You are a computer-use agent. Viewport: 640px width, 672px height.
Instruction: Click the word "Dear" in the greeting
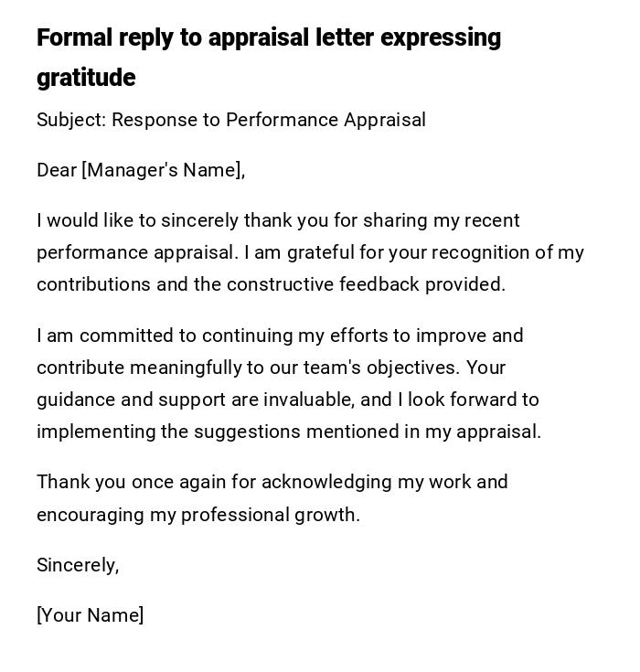tap(56, 170)
